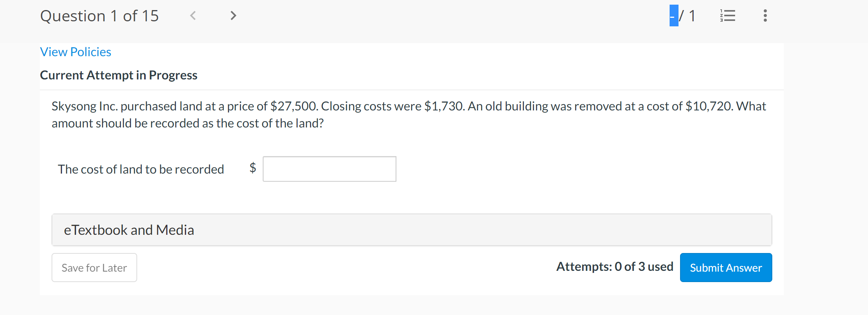Click the cost of land input field
Viewport: 868px width, 315px height.
329,169
